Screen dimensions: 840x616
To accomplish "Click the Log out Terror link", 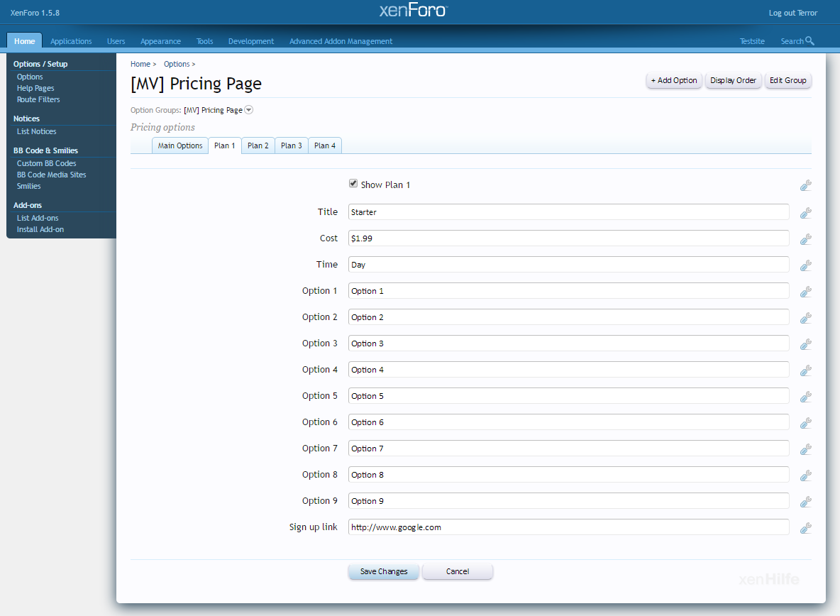I will pyautogui.click(x=793, y=13).
